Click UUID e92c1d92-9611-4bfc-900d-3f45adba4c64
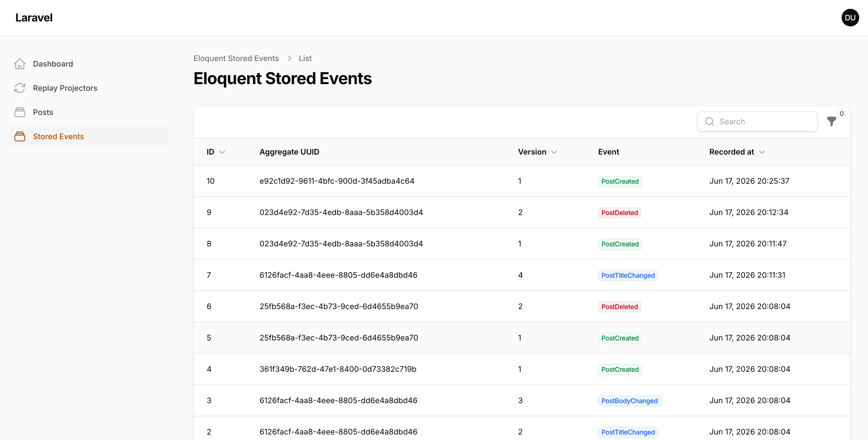Screen dimensions: 868x440 pos(337,181)
